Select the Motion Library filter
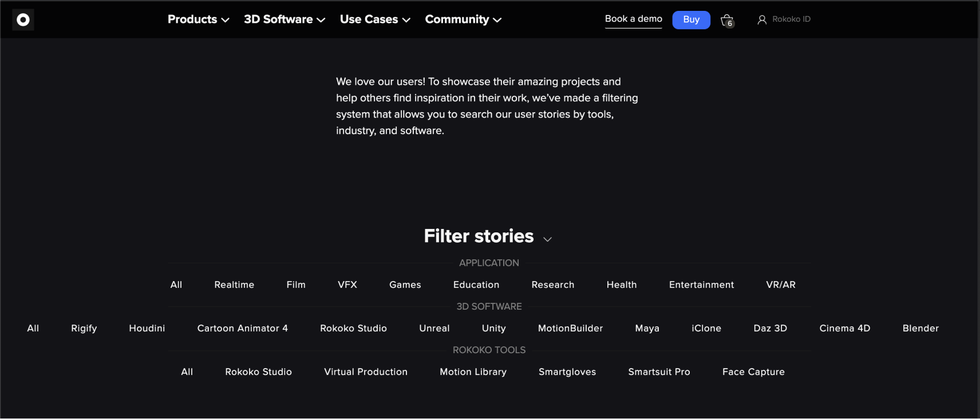The height and width of the screenshot is (419, 980). point(473,372)
